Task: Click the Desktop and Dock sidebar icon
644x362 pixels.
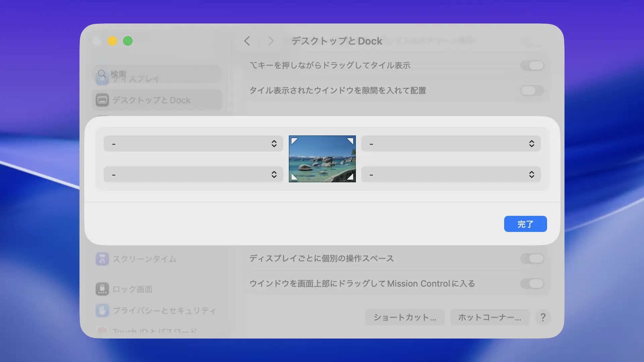Action: pyautogui.click(x=102, y=100)
